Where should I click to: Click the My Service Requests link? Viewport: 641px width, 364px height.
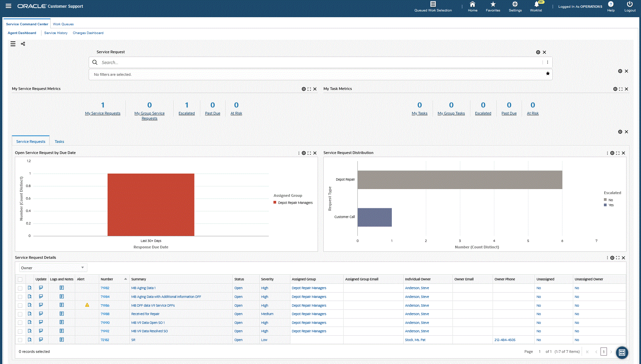tap(103, 114)
